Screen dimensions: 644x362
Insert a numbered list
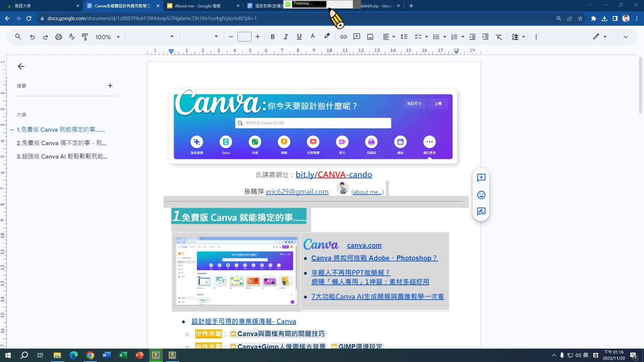pyautogui.click(x=454, y=37)
